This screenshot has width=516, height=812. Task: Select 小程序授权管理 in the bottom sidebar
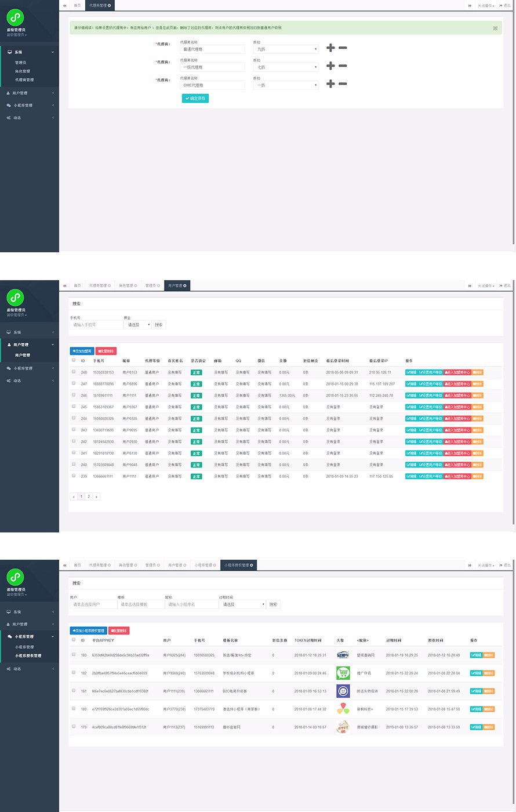point(28,656)
